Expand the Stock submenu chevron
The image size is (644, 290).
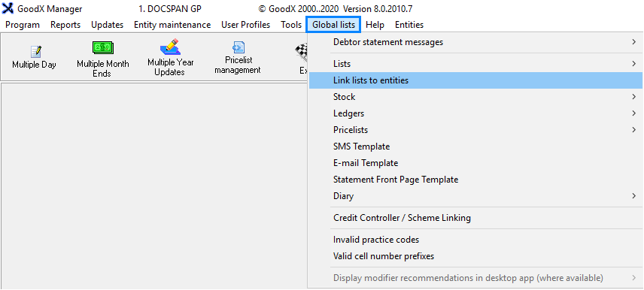tap(634, 97)
